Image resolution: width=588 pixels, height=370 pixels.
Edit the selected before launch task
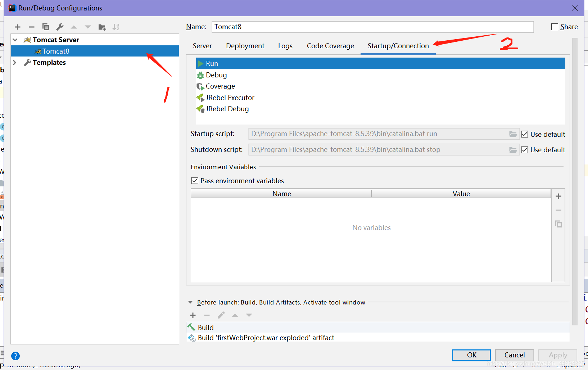click(221, 315)
